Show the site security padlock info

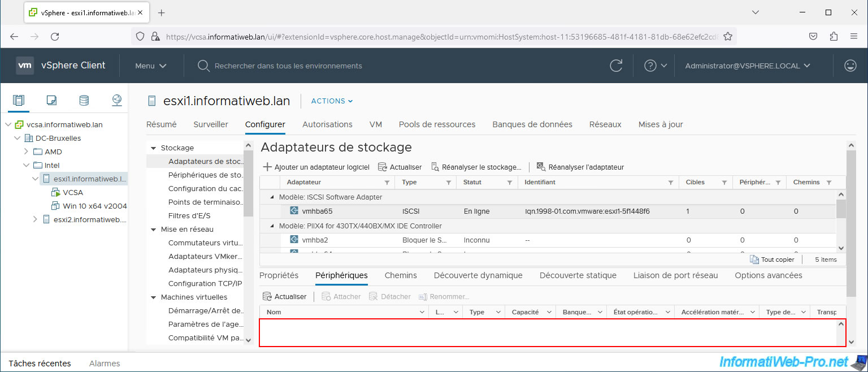155,36
